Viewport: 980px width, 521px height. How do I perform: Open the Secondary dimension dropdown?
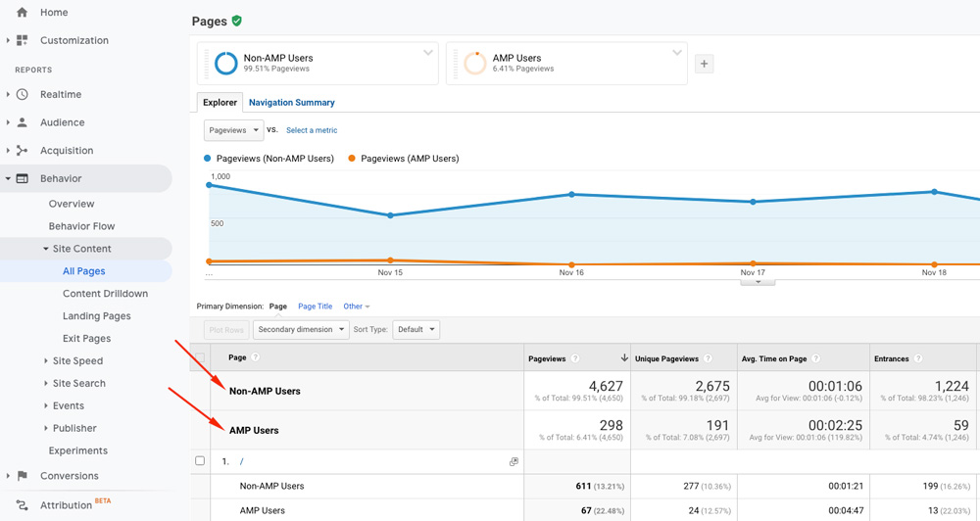click(301, 329)
